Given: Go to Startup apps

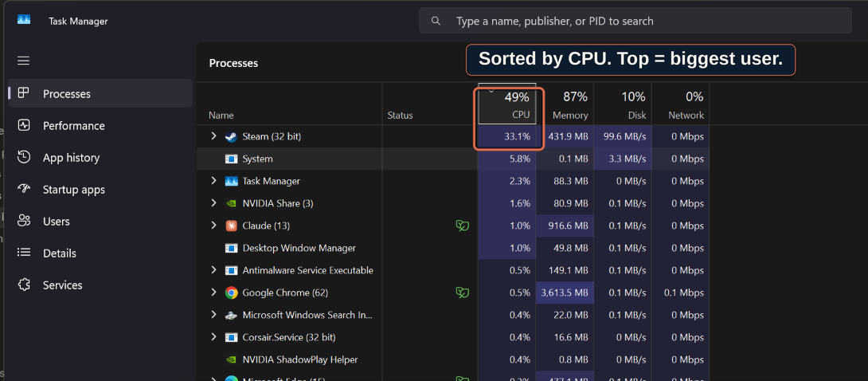Looking at the screenshot, I should click(100, 190).
